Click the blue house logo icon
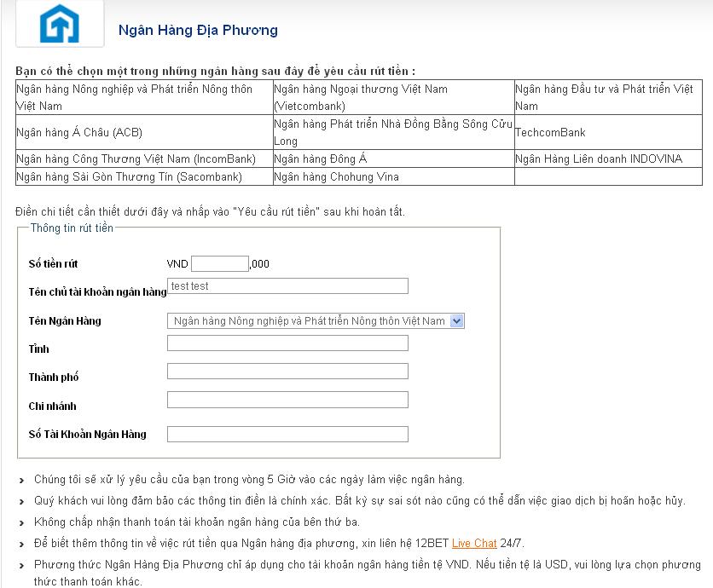 tap(60, 24)
